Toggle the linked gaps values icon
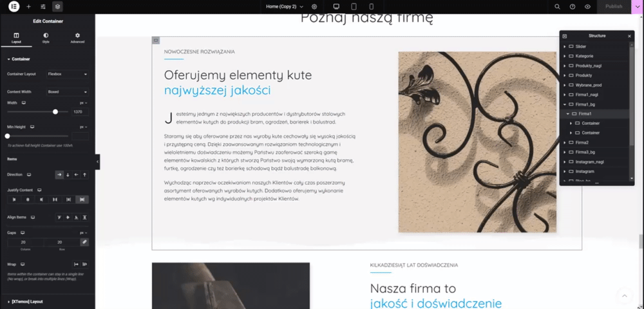Image resolution: width=644 pixels, height=309 pixels. click(84, 242)
